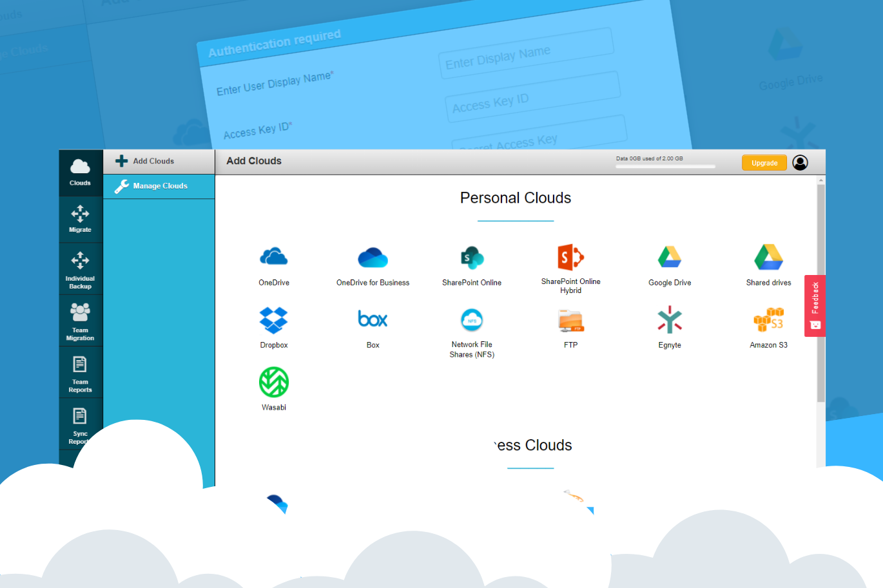Choose SharePoint Online Hybrid icon
This screenshot has height=588, width=883.
(570, 257)
